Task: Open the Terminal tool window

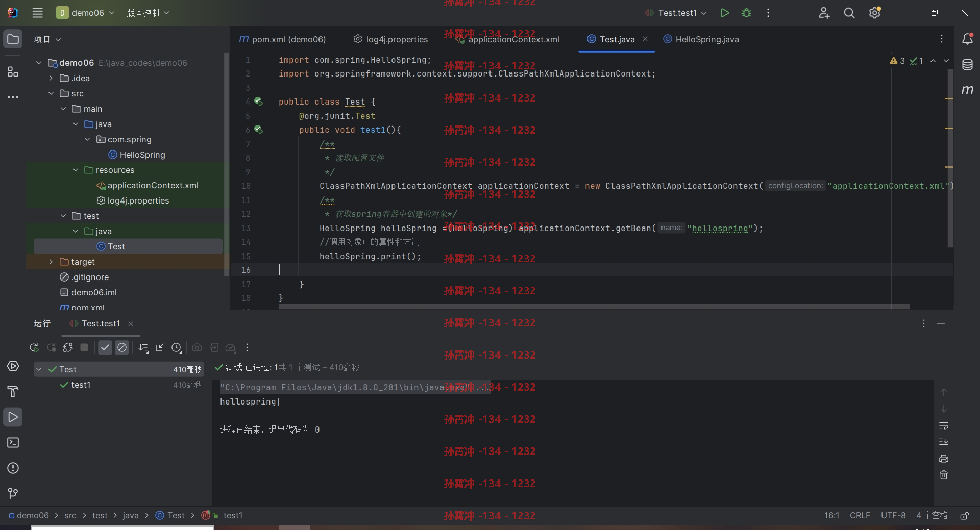Action: tap(13, 443)
